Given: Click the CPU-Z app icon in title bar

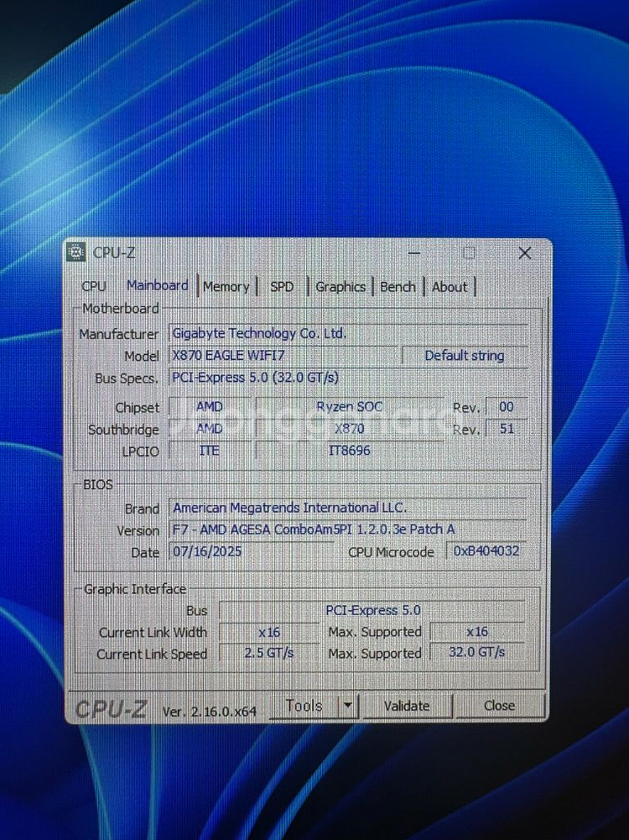Looking at the screenshot, I should pyautogui.click(x=76, y=252).
